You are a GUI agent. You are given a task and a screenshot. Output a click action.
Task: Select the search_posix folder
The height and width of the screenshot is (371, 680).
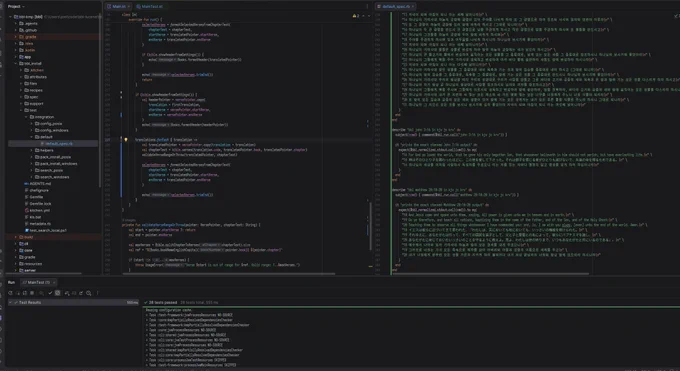tap(48, 171)
